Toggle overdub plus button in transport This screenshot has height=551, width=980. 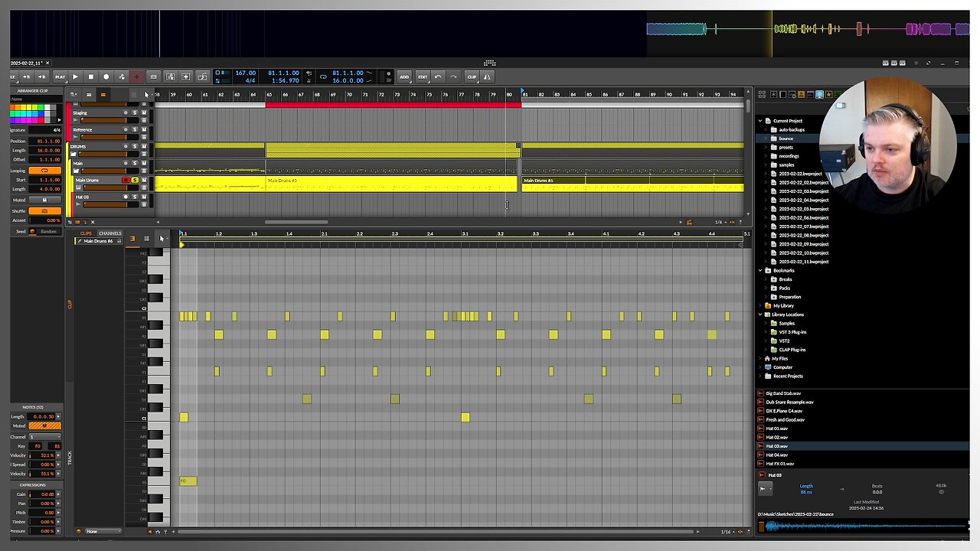coord(136,77)
